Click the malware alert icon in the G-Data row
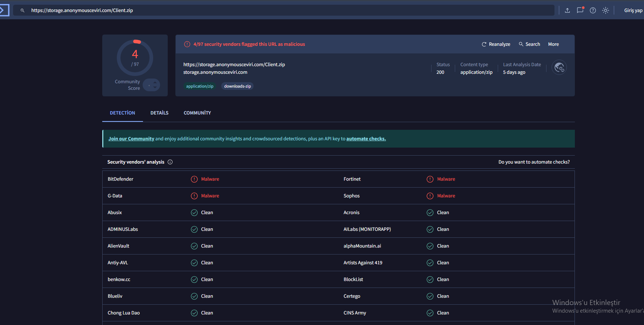 click(x=194, y=196)
